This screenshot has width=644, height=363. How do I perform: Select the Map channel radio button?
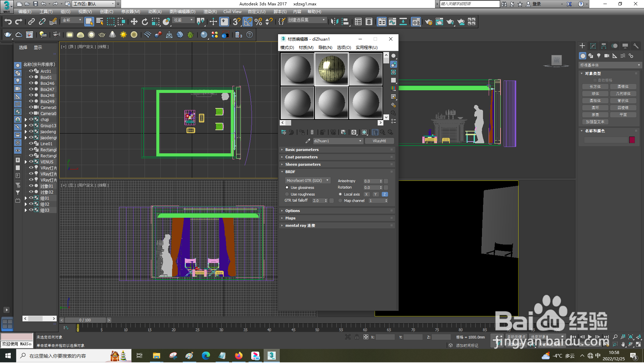[x=340, y=201]
